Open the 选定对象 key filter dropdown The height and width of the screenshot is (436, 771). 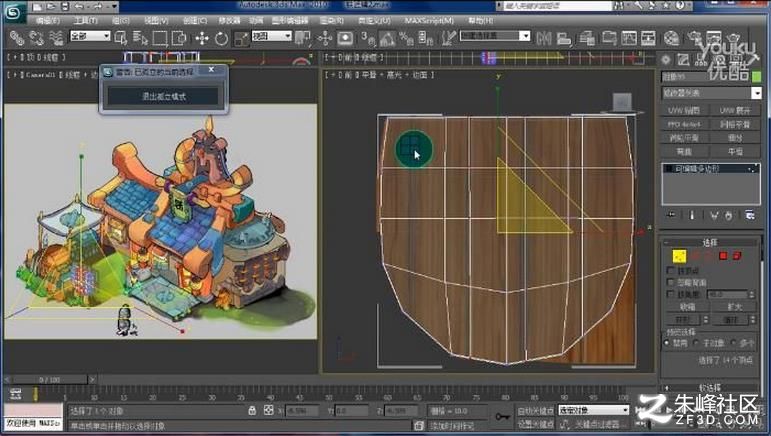point(593,410)
